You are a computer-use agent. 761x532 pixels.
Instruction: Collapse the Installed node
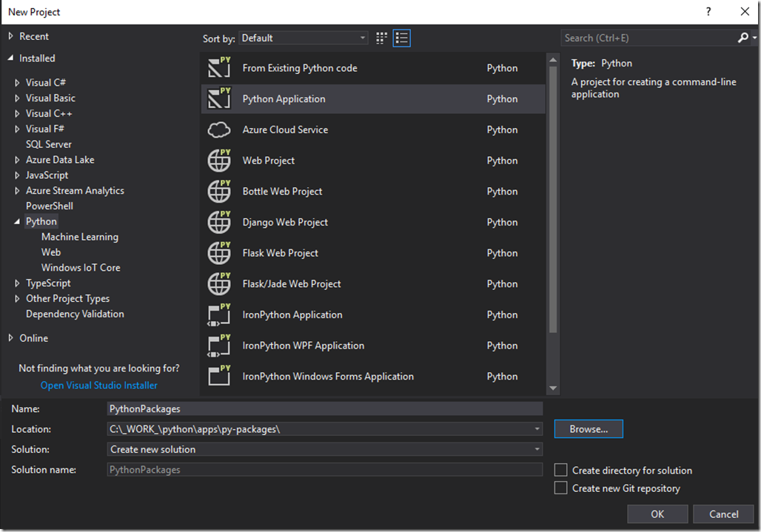point(10,58)
